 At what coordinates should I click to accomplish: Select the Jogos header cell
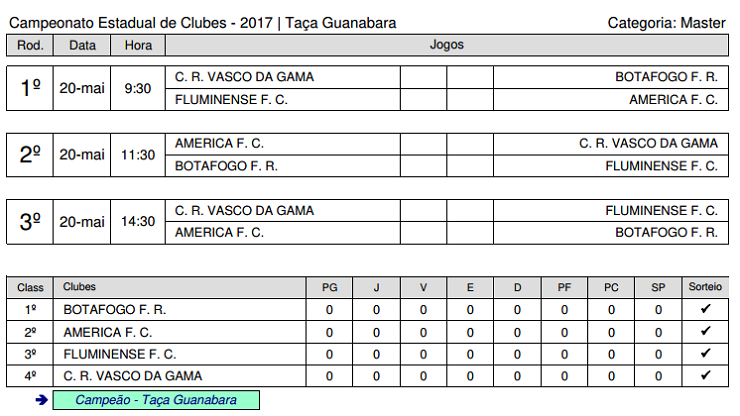tap(446, 45)
